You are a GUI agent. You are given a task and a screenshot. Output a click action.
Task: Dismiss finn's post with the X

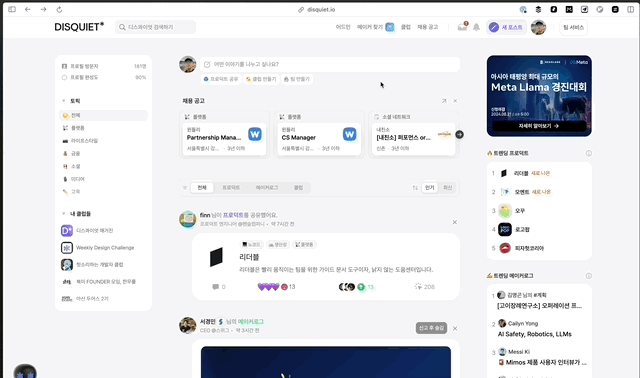point(455,222)
